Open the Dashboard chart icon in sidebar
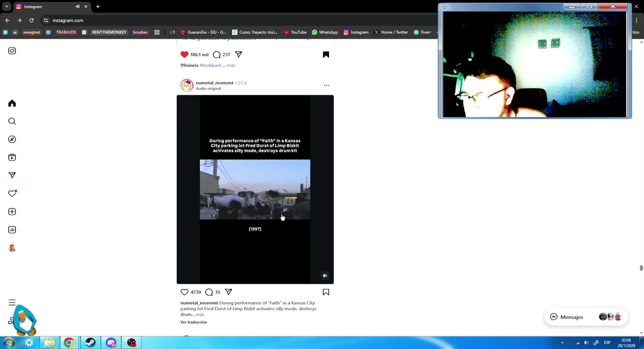This screenshot has width=644, height=349. pos(12,230)
